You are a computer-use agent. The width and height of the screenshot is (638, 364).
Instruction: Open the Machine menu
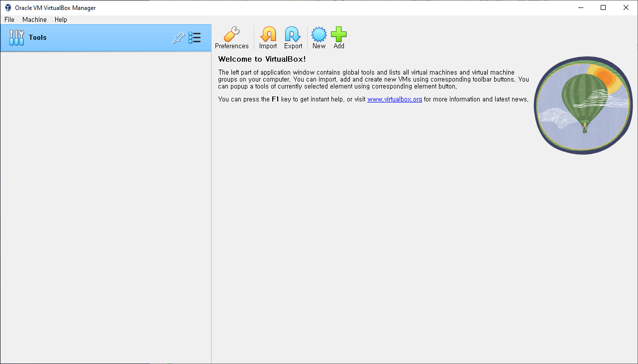[34, 20]
